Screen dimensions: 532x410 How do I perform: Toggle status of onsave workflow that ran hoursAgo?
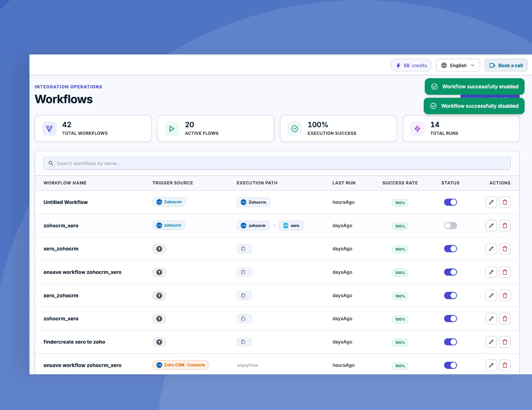[x=450, y=365]
